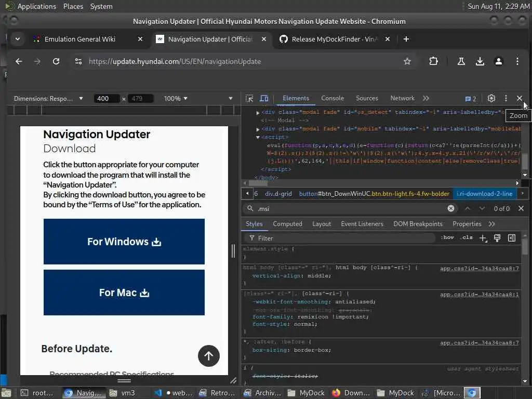The image size is (532, 399).
Task: Open the Layout tab
Action: [321, 224]
